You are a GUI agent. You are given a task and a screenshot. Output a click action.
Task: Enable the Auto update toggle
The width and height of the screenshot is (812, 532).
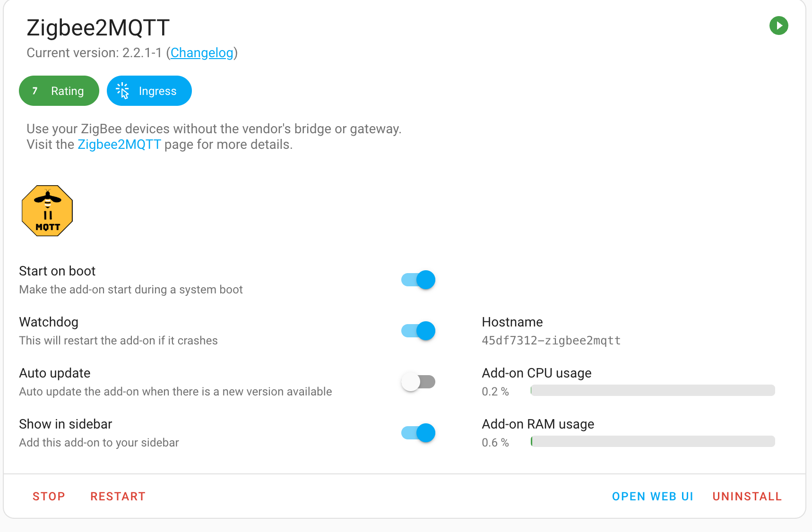418,381
